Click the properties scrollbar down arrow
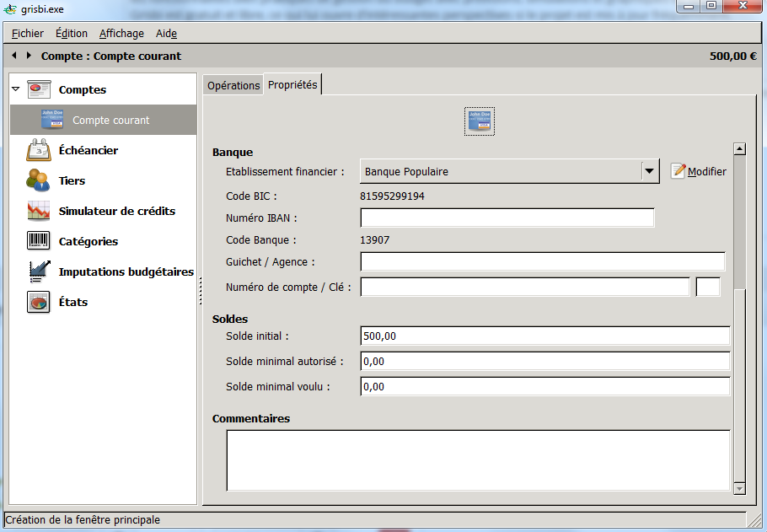This screenshot has height=532, width=767. tap(740, 488)
